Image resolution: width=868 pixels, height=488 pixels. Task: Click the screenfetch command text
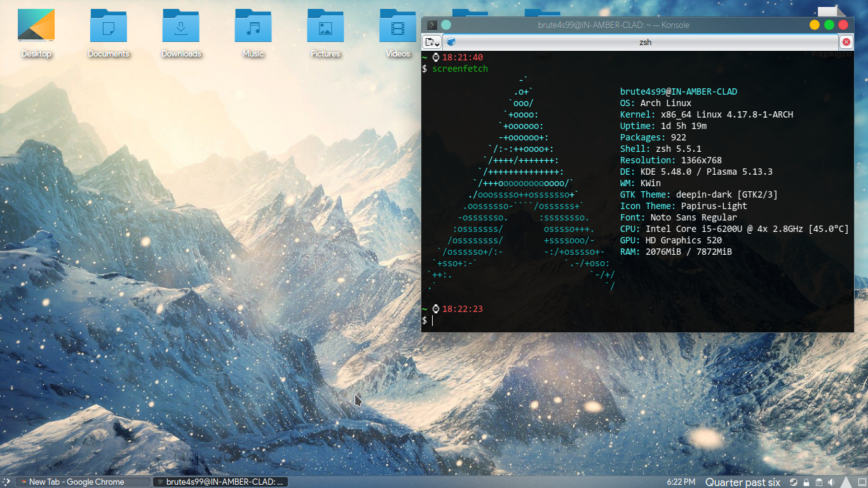click(x=460, y=69)
